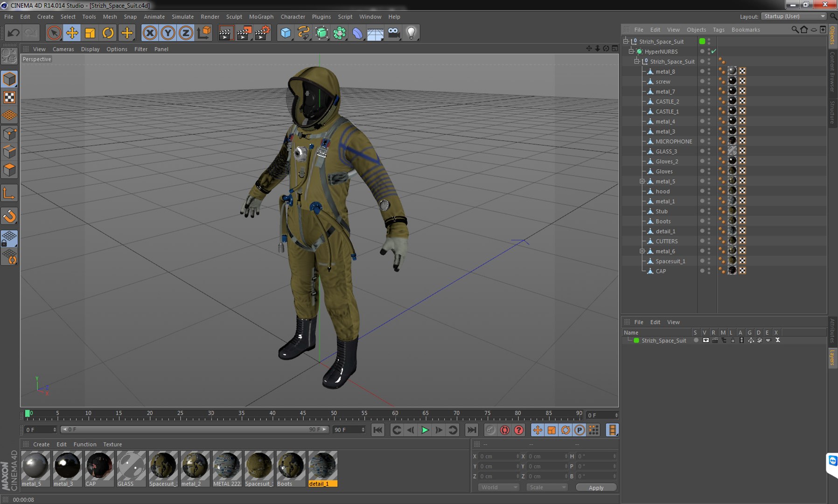Toggle Y axis lock
The height and width of the screenshot is (504, 838).
(168, 33)
